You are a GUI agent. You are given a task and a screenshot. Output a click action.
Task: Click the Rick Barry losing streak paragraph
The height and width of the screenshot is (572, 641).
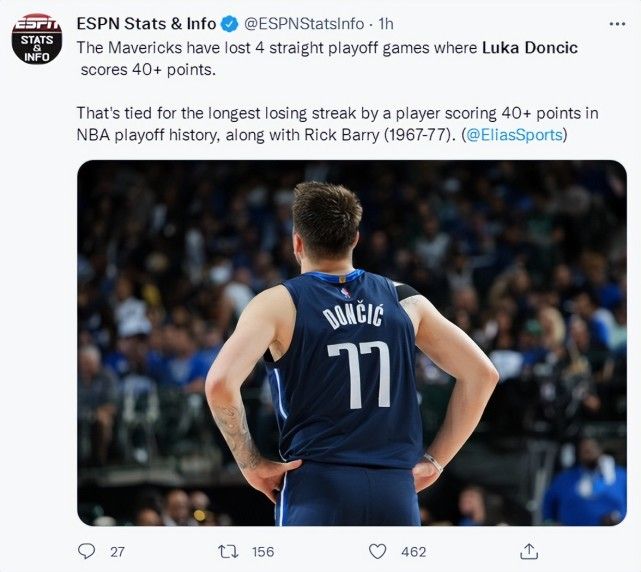click(300, 124)
